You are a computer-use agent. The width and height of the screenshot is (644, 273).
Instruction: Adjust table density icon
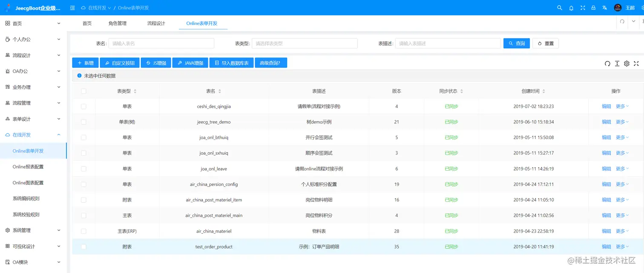[x=617, y=64]
